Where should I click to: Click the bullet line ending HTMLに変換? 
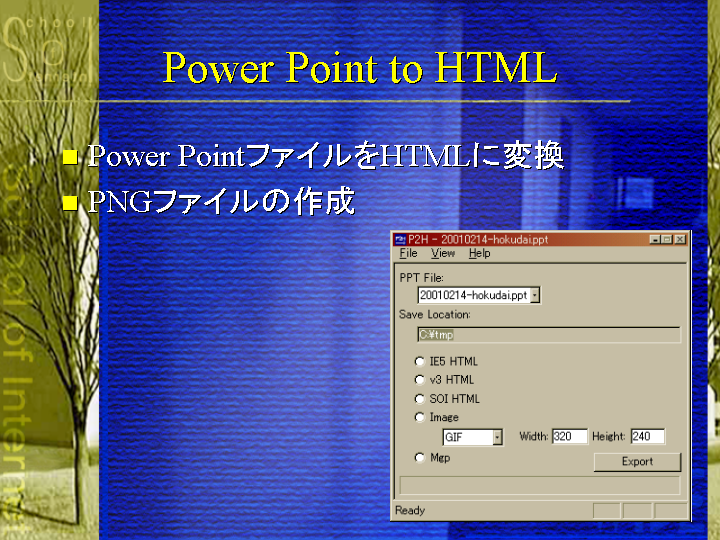(x=326, y=155)
